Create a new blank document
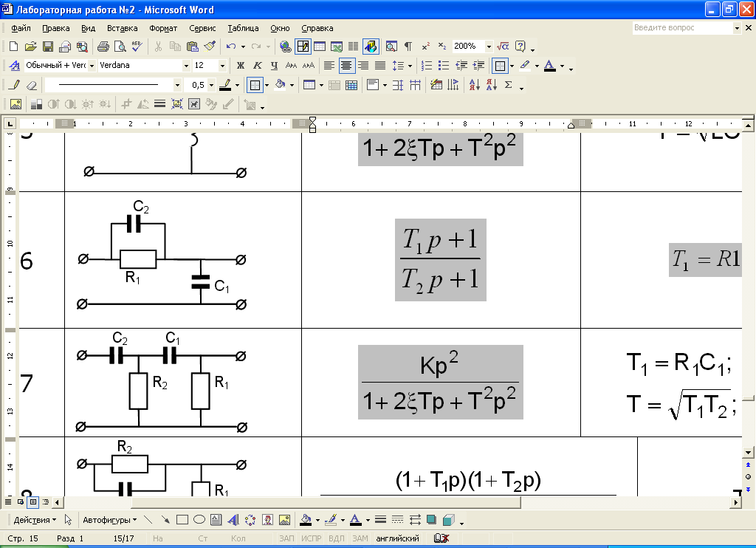 13,47
